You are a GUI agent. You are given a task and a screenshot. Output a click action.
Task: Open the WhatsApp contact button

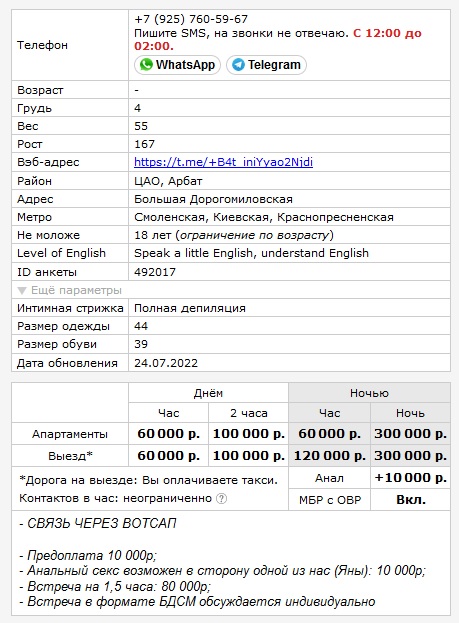[177, 65]
